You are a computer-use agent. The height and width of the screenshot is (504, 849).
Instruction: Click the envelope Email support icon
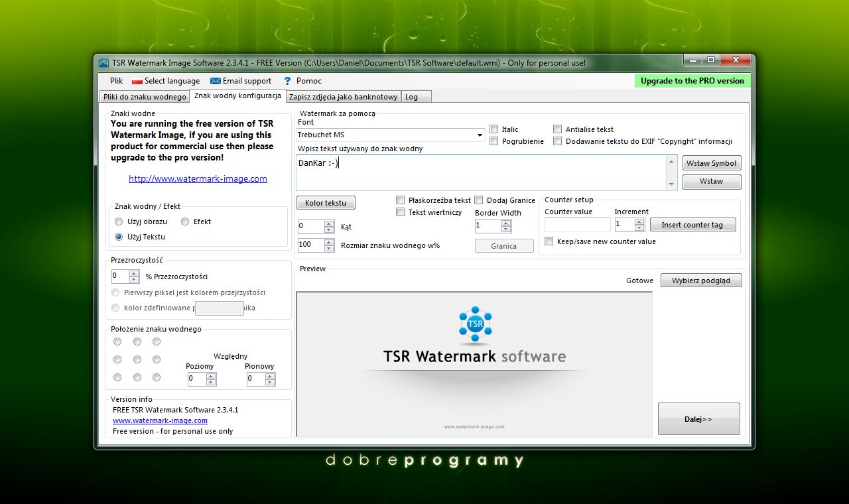tap(216, 81)
